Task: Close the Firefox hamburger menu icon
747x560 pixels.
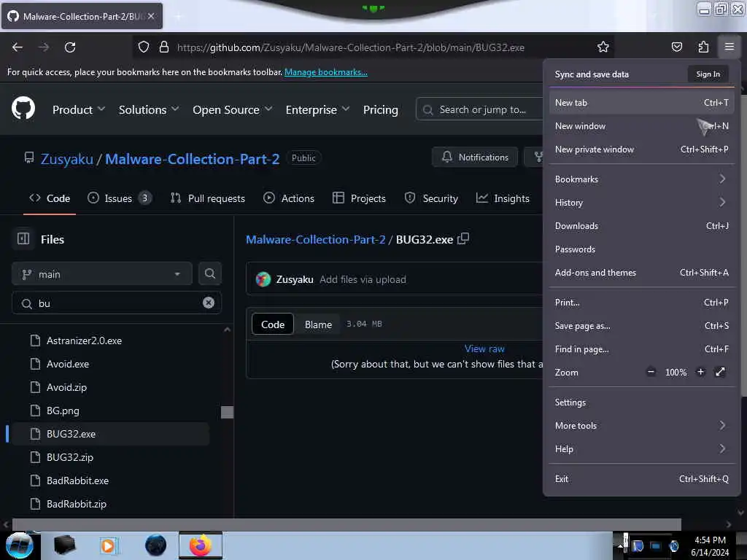Action: tap(729, 47)
